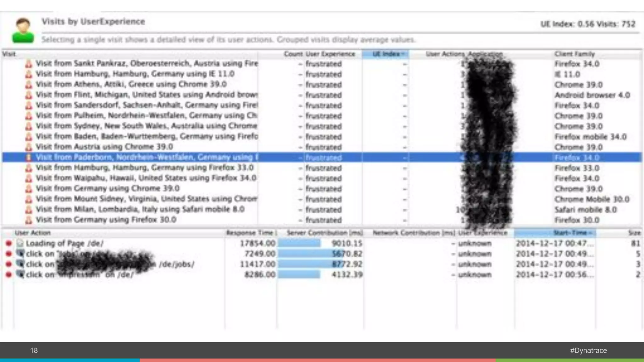The height and width of the screenshot is (362, 644).
Task: Select Visit from Sydney, New South Wales row
Action: (322, 126)
